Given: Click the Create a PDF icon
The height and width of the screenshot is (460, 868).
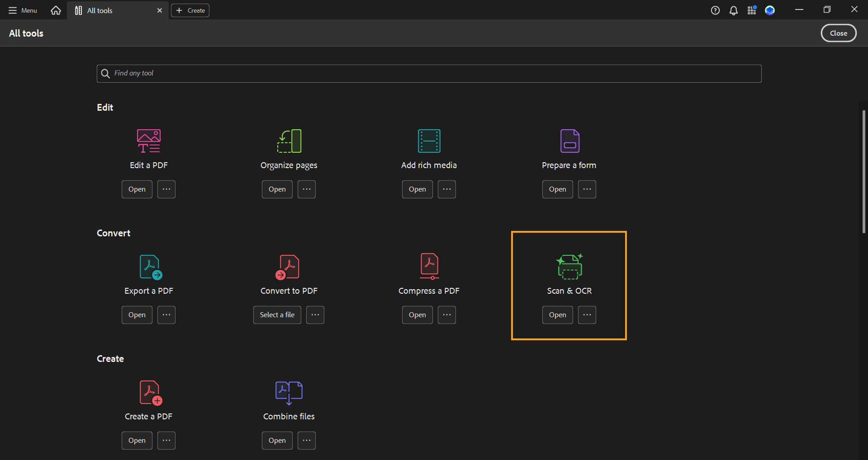Looking at the screenshot, I should pyautogui.click(x=150, y=393).
